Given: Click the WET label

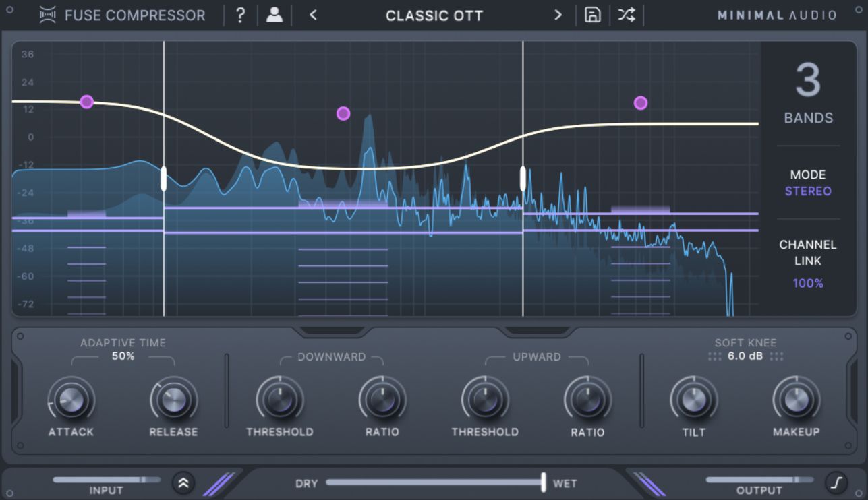Looking at the screenshot, I should [565, 483].
